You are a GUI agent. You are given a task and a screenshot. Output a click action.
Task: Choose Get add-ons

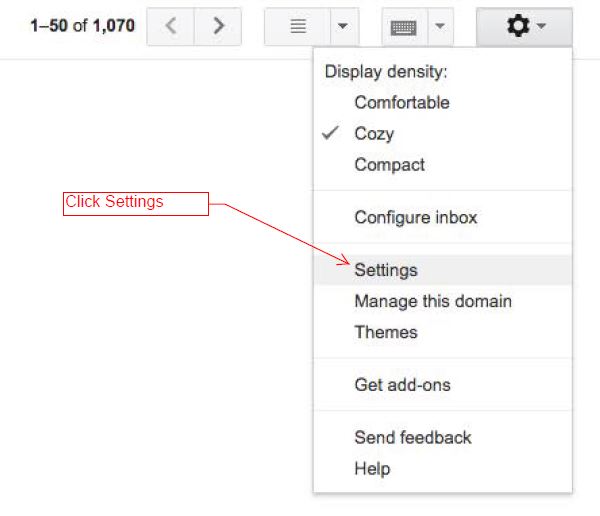pos(402,384)
